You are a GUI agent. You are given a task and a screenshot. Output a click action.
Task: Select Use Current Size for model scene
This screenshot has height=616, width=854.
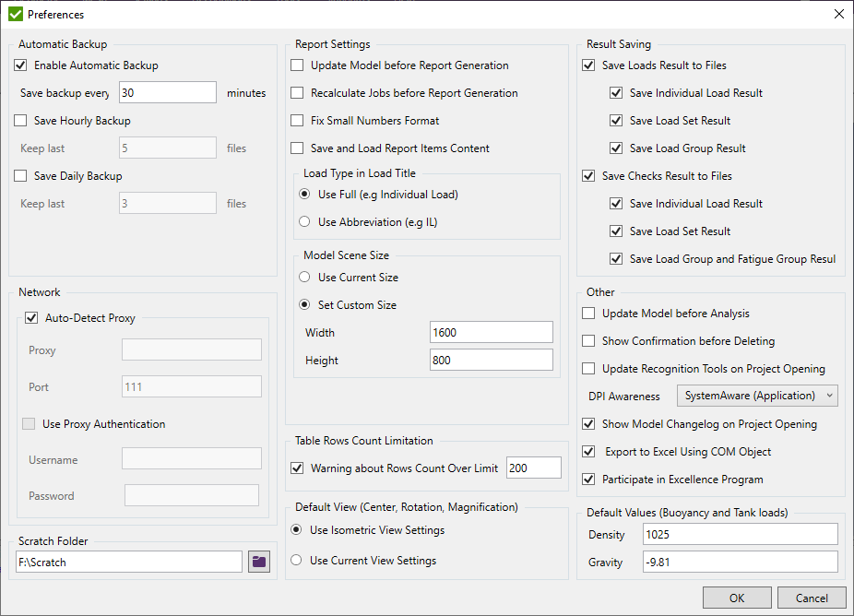click(304, 277)
